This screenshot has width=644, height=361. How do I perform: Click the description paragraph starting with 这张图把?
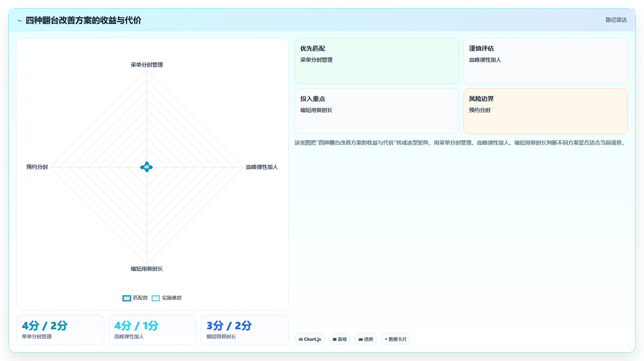(460, 143)
